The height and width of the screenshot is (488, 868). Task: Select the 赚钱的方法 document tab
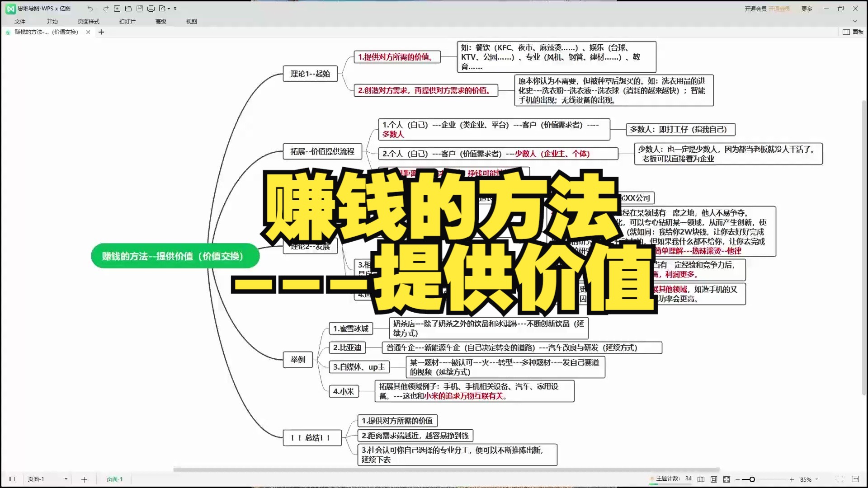[x=47, y=32]
